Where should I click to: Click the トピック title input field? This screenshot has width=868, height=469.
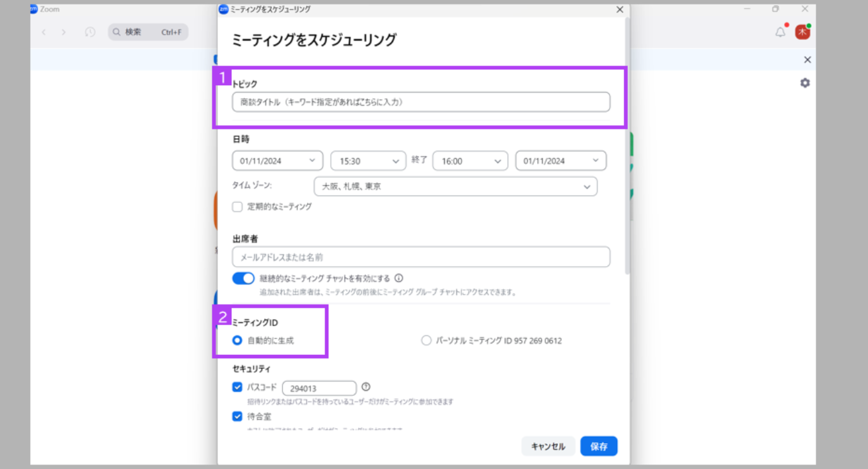[x=421, y=101]
